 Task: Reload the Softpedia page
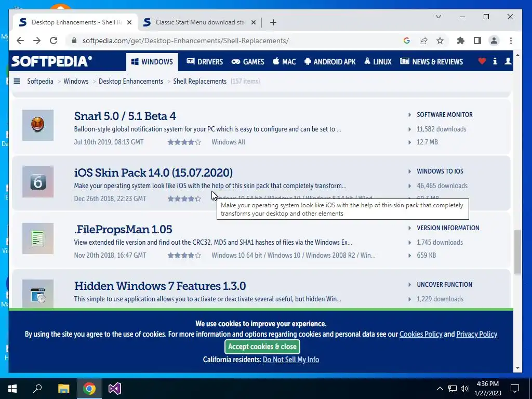(x=54, y=41)
